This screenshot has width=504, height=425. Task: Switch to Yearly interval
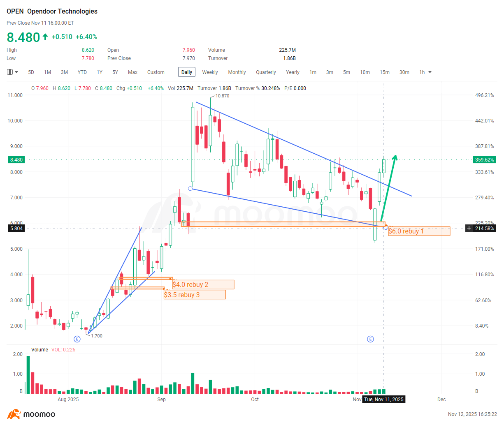pos(293,72)
